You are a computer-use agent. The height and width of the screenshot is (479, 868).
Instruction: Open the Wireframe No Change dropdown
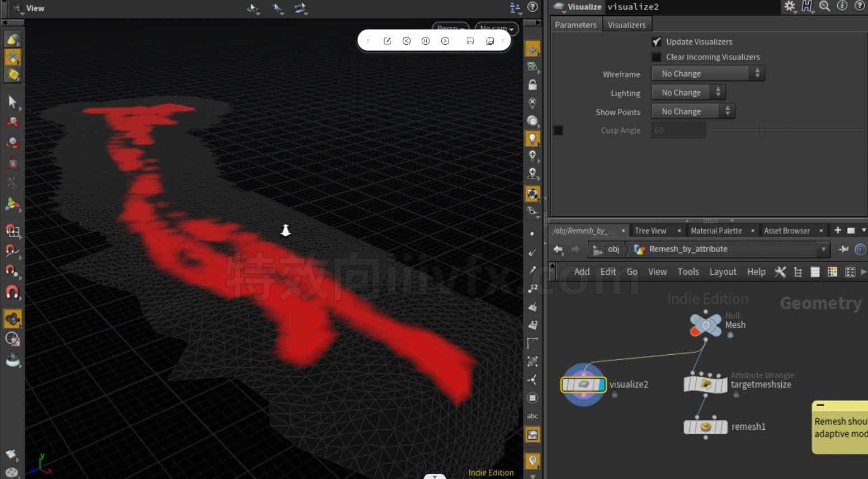point(708,74)
